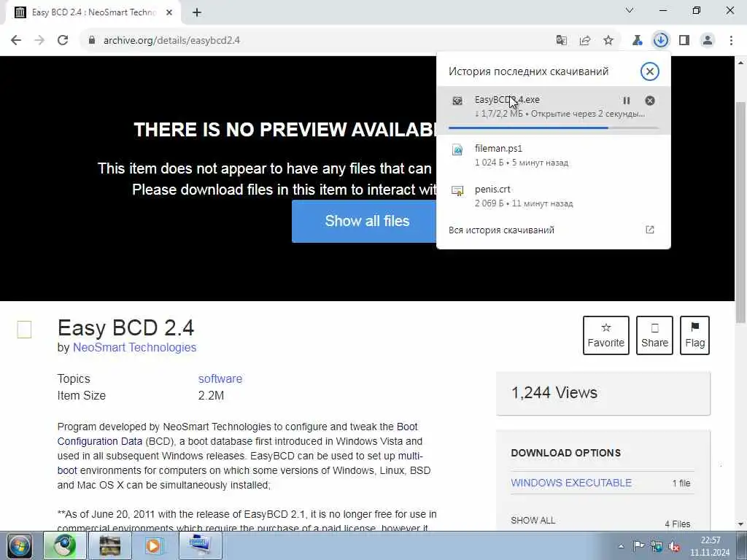Open the Chrome Labs flask icon

coord(637,40)
